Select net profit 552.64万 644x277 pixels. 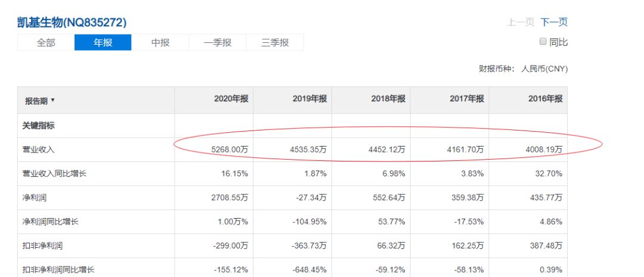pyautogui.click(x=389, y=198)
